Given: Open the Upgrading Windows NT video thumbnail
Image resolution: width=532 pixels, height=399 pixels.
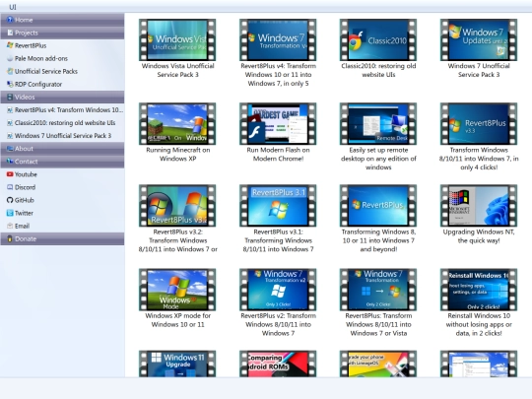Looking at the screenshot, I should click(479, 206).
